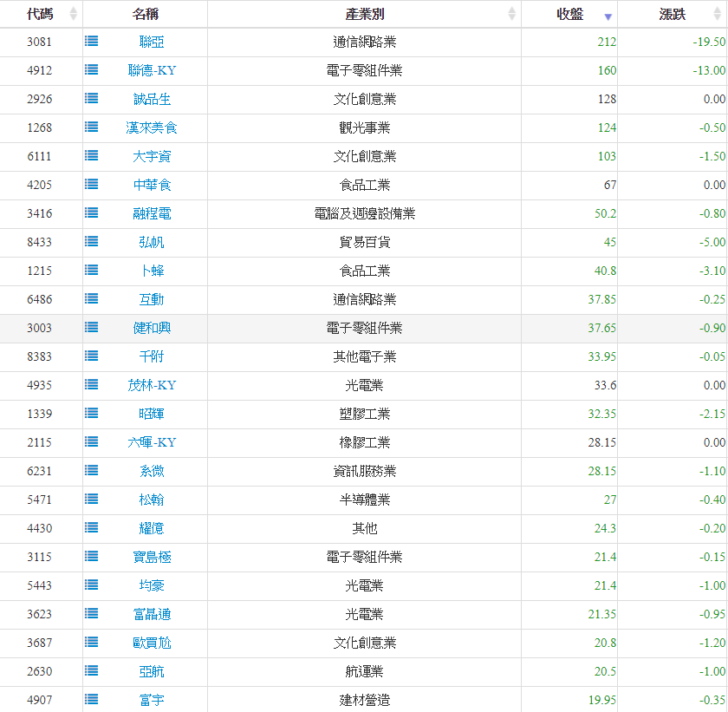Image resolution: width=728 pixels, height=712 pixels.
Task: Open the 茂林-KY stock link
Action: [152, 385]
